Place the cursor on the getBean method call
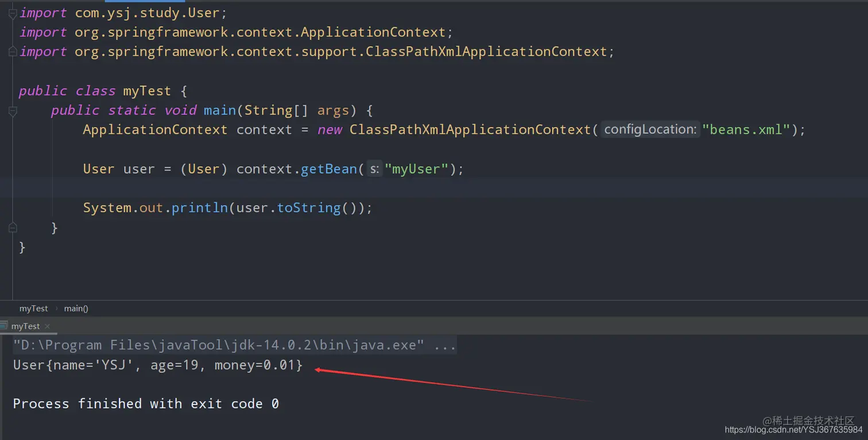The image size is (868, 440). (x=329, y=169)
